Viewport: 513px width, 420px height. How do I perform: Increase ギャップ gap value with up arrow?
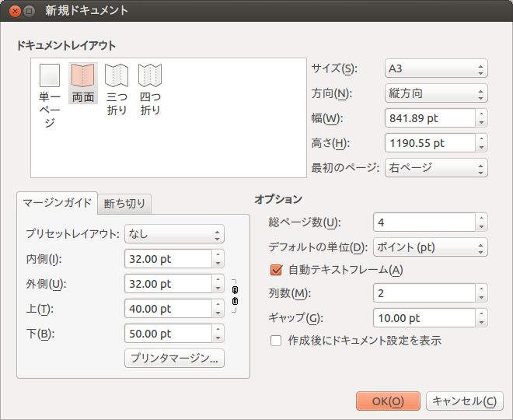[481, 313]
